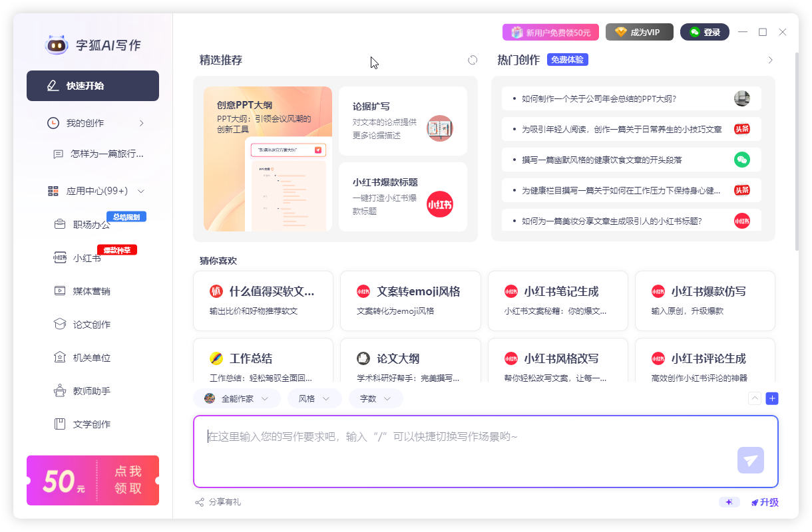812x532 pixels.
Task: Click the 论据扩写 illustration icon
Action: [440, 128]
